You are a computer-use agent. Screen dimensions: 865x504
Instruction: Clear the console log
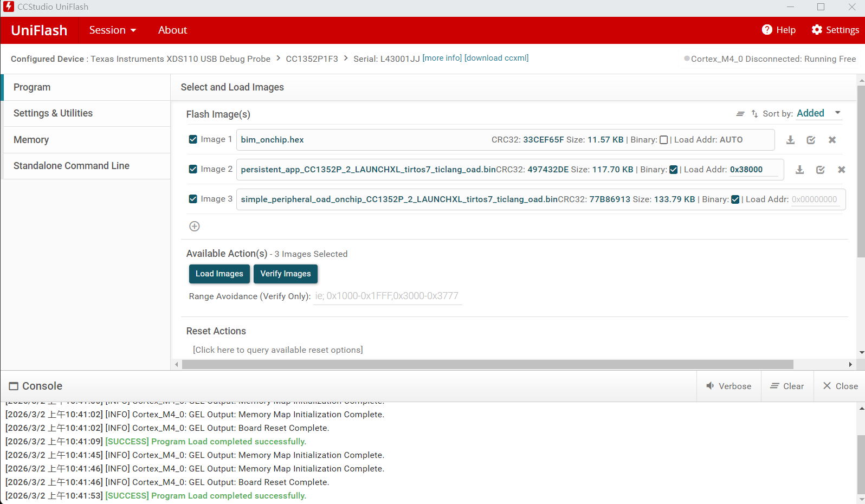click(x=787, y=386)
